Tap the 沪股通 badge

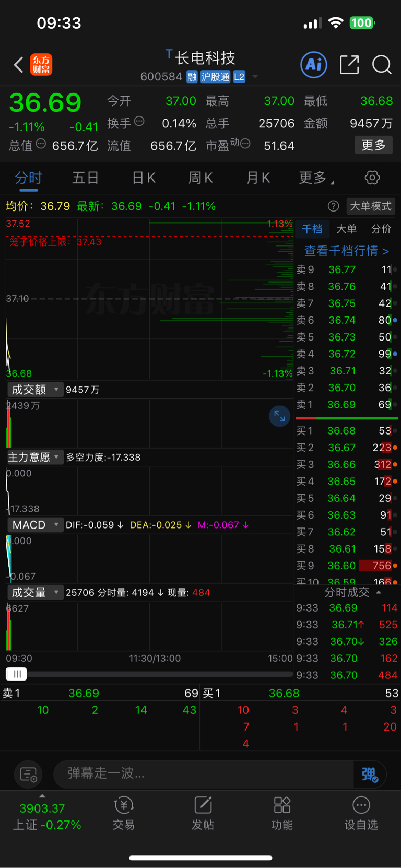pyautogui.click(x=215, y=77)
